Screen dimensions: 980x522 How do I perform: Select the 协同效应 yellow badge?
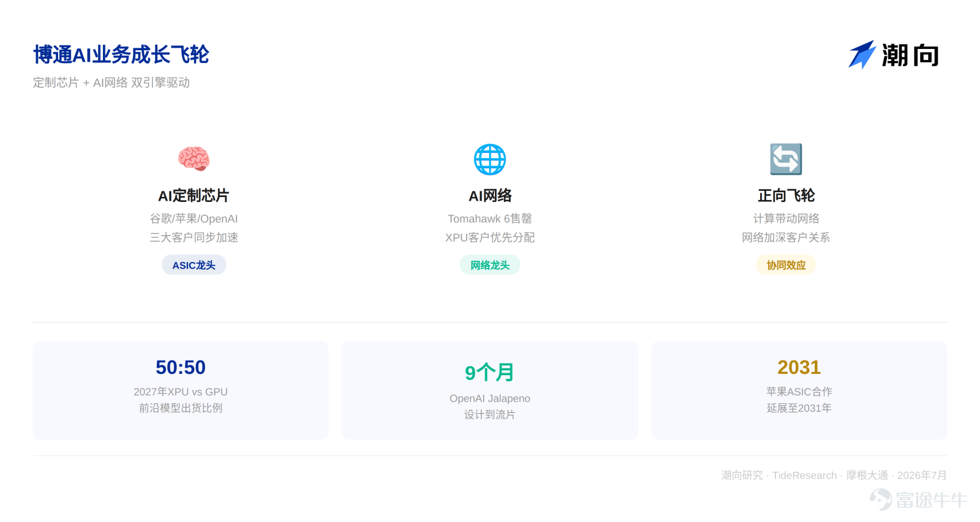786,265
